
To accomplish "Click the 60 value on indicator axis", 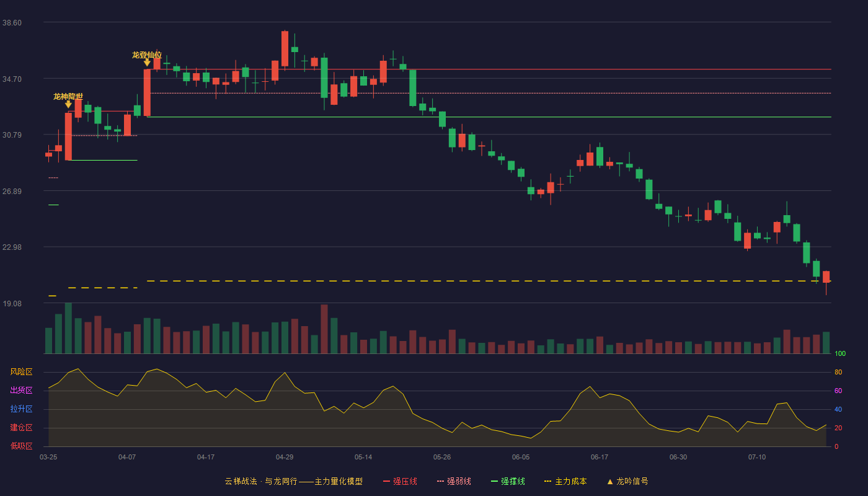I will pos(838,391).
